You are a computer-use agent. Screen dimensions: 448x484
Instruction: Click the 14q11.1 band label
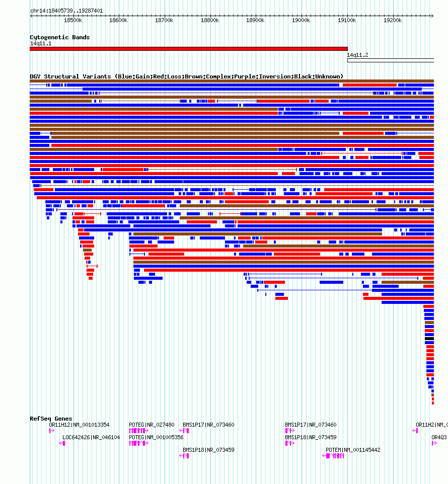[x=41, y=44]
